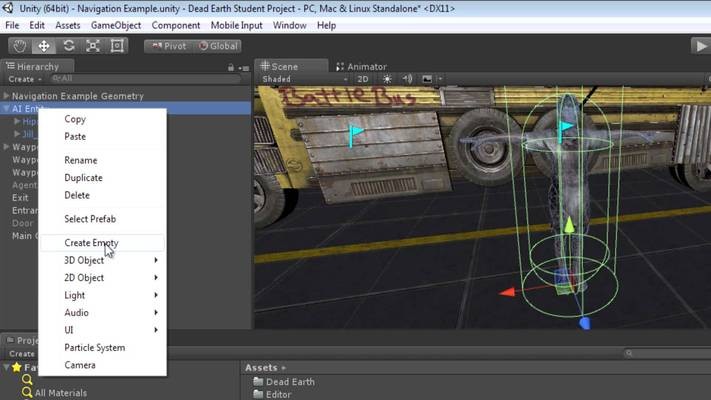Viewport: 711px width, 400px height.
Task: Select the Rotate tool
Action: pyautogui.click(x=68, y=46)
